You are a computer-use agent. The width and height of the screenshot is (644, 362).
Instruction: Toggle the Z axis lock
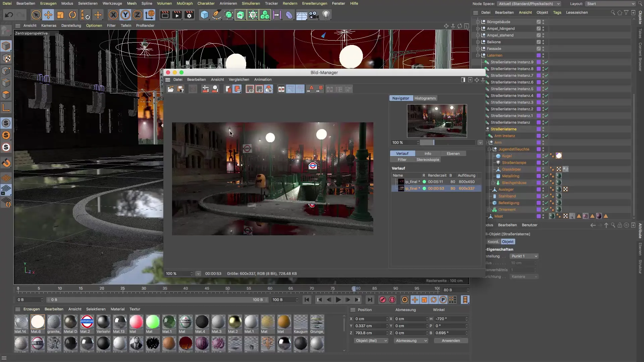(x=138, y=15)
